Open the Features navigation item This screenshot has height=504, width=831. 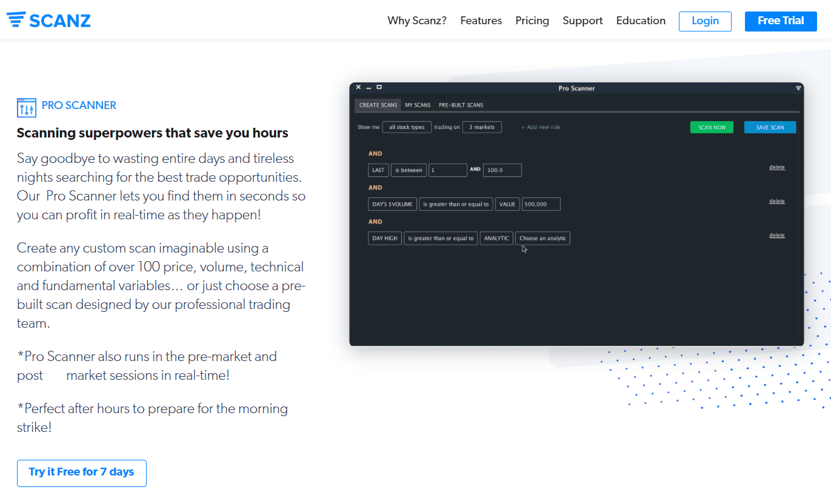point(481,21)
